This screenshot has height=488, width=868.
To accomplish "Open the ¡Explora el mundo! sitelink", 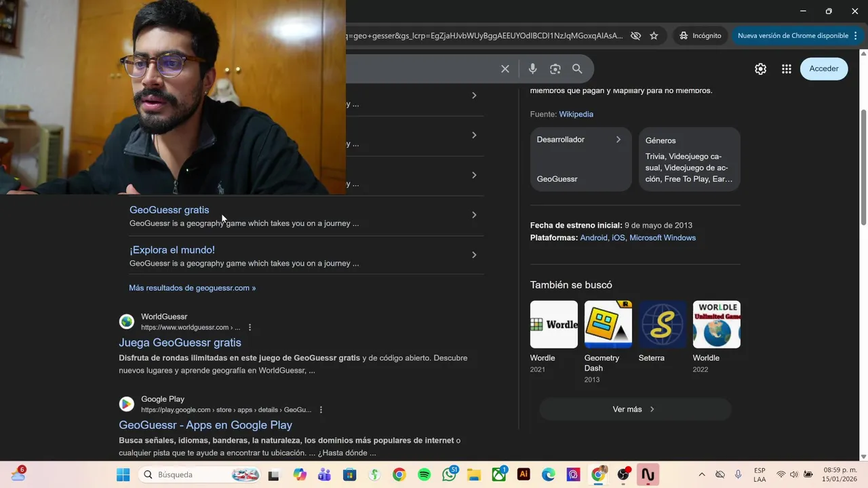I will tap(172, 250).
